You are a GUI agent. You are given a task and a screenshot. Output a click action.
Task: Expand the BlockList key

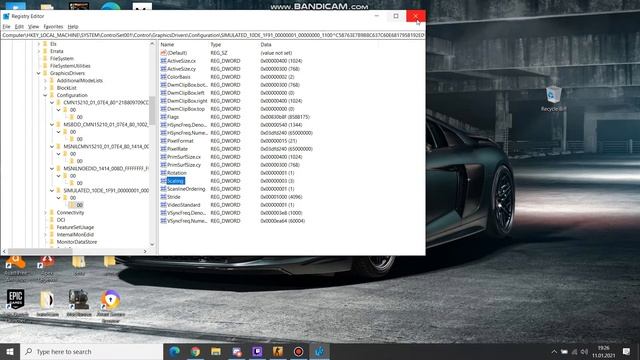pos(45,88)
